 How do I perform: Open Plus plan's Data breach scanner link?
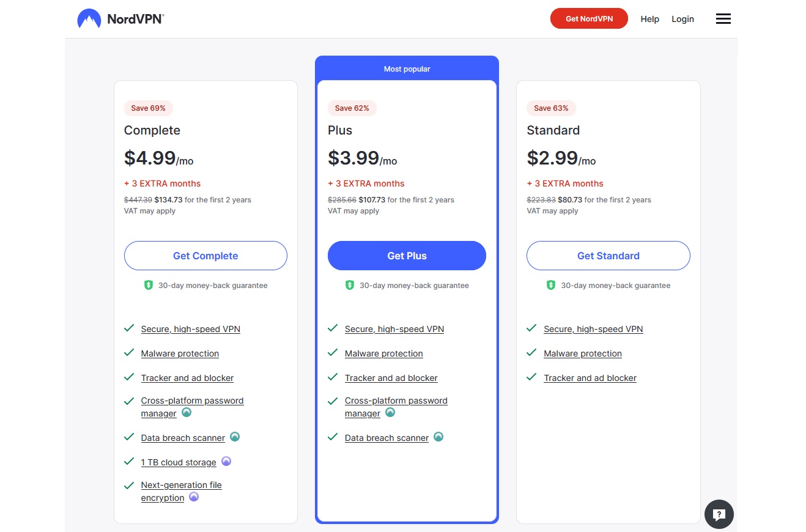point(386,438)
